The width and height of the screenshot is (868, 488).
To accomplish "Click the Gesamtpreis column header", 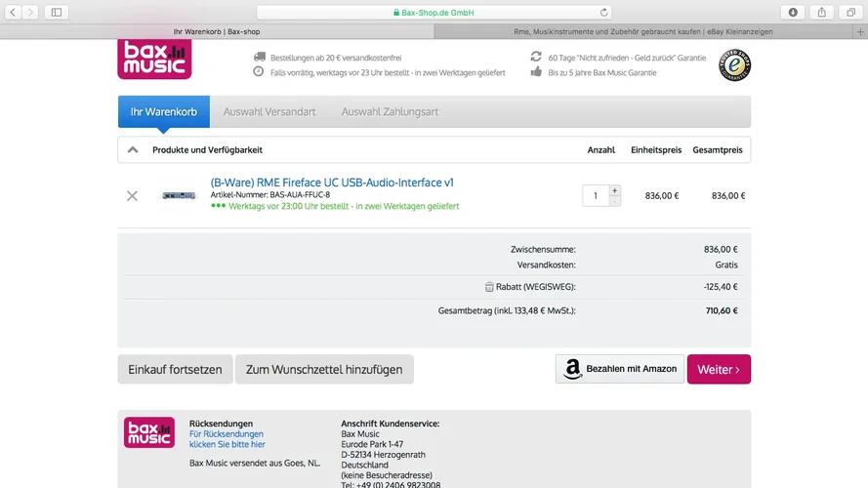I will 718,150.
